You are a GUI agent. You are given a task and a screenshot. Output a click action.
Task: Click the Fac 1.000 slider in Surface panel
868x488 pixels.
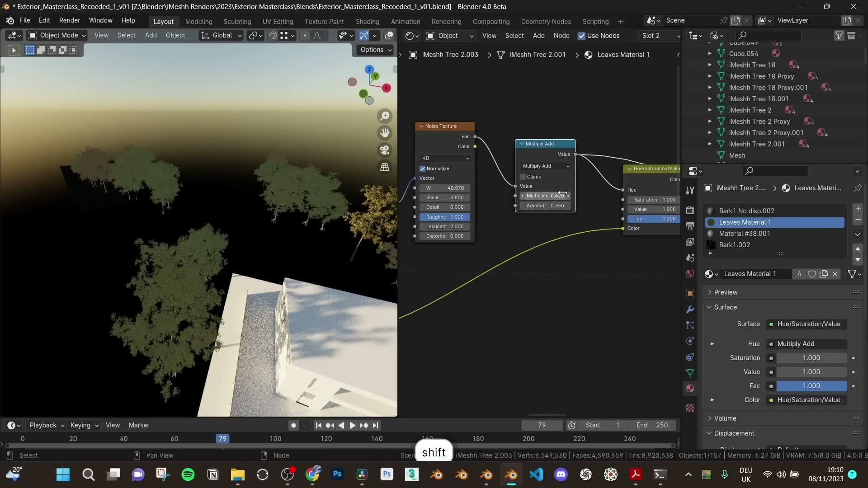pos(811,386)
